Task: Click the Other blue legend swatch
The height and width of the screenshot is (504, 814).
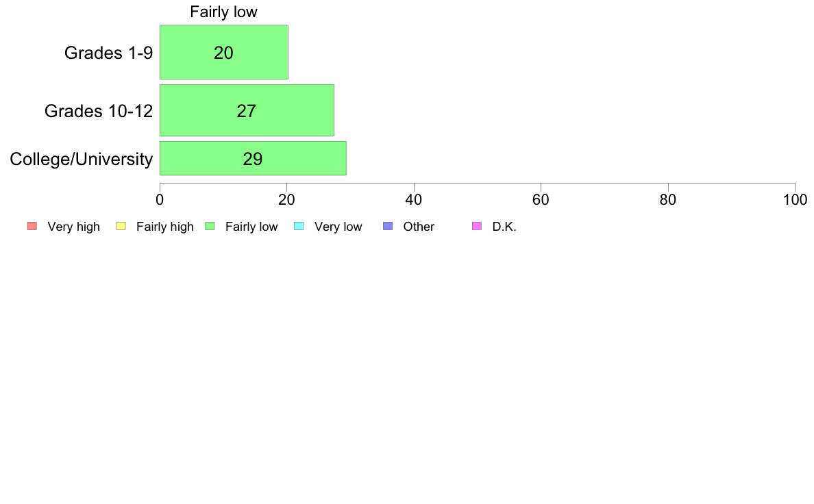Action: pos(388,226)
